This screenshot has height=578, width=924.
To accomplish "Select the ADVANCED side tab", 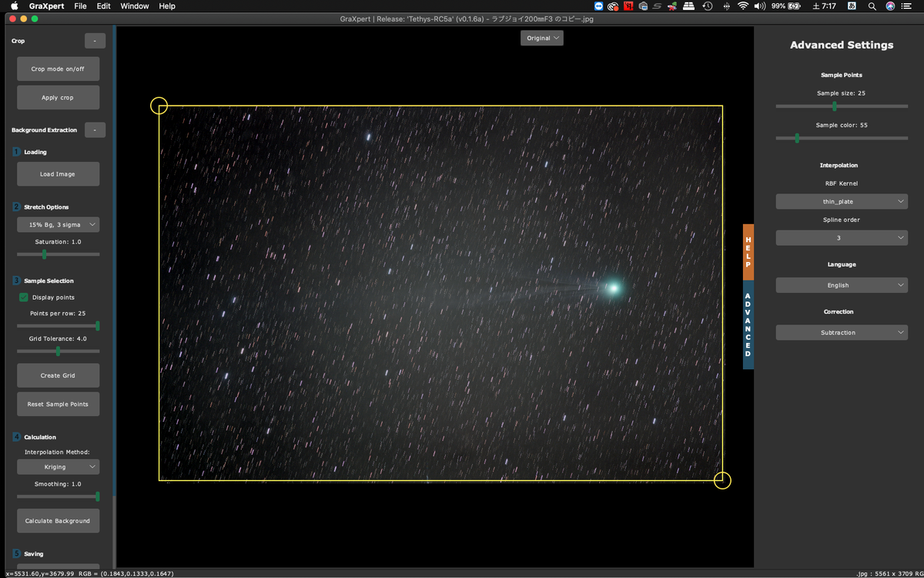I will point(748,325).
